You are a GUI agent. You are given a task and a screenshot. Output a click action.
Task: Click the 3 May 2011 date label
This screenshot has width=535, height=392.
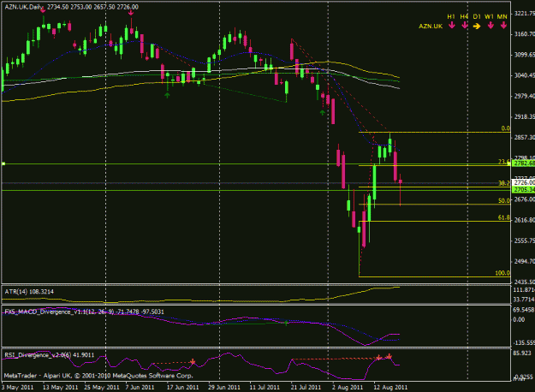18,387
